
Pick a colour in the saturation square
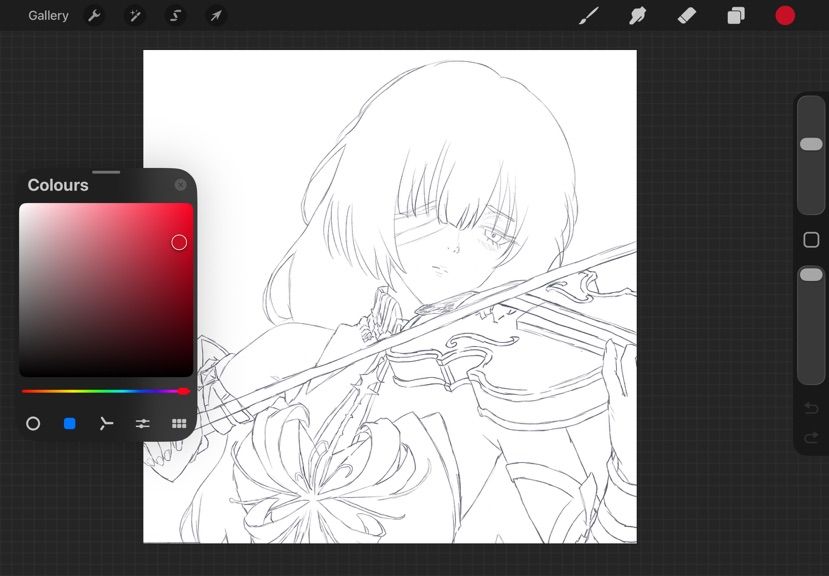tap(106, 290)
